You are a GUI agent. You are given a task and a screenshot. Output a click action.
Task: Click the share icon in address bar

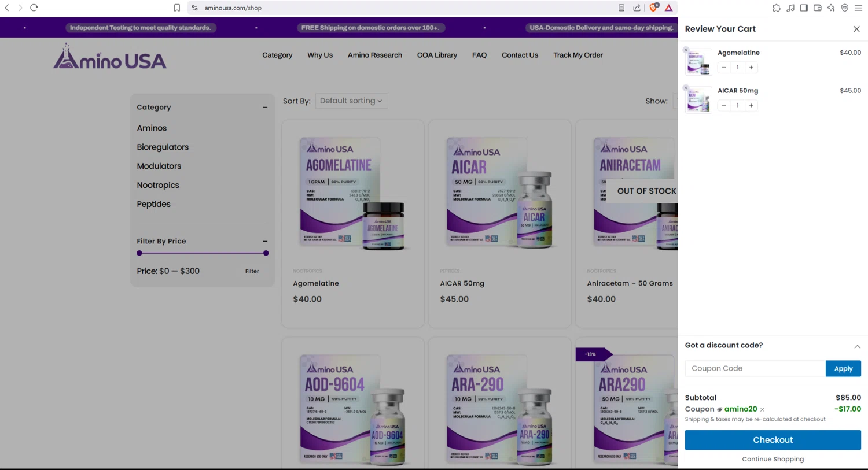point(637,8)
